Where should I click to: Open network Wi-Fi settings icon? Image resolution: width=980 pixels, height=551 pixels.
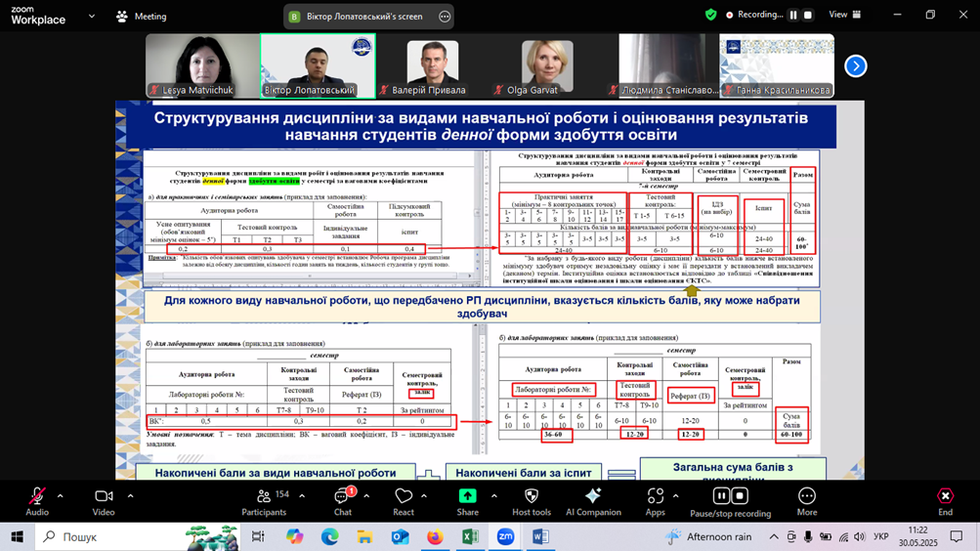click(844, 536)
